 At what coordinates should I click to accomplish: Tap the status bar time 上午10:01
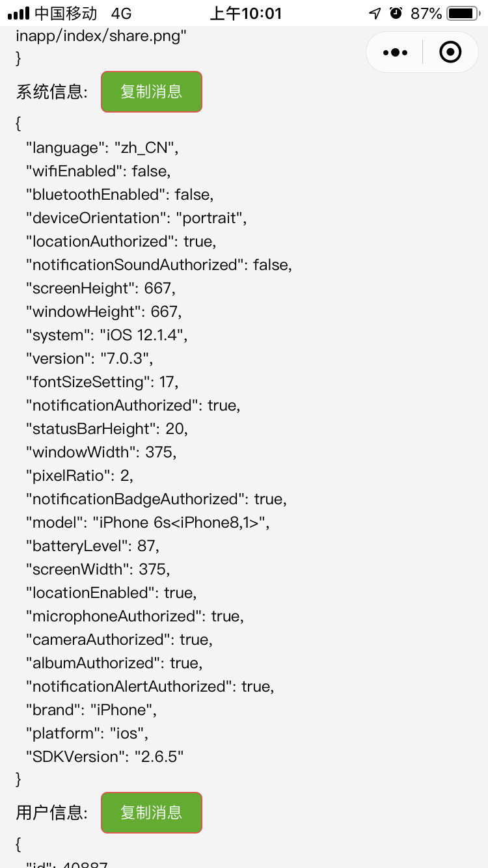pos(246,13)
